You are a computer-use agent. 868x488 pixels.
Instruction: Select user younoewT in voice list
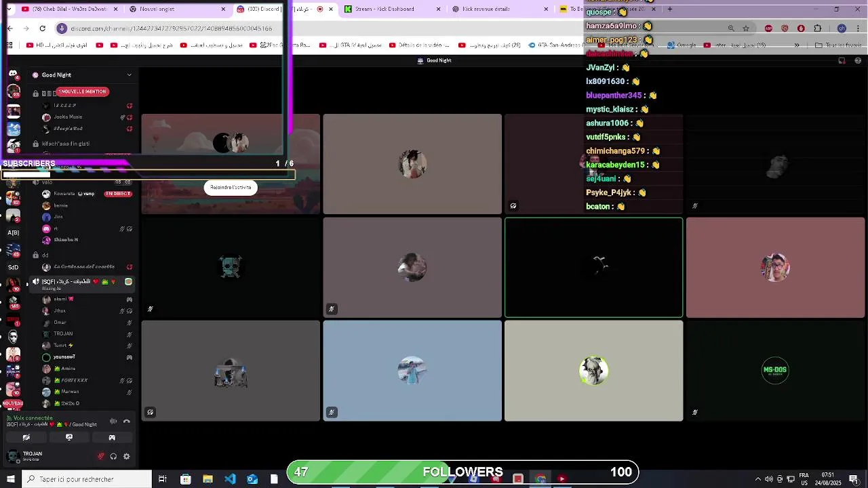point(64,357)
